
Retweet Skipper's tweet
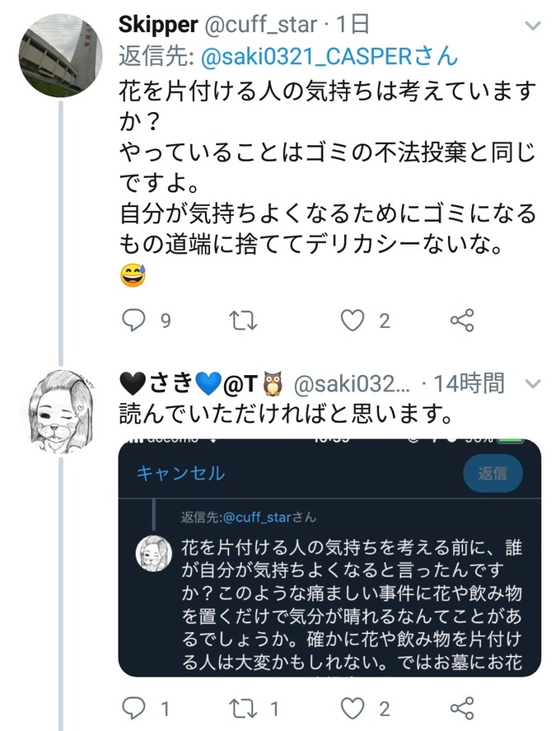244,321
